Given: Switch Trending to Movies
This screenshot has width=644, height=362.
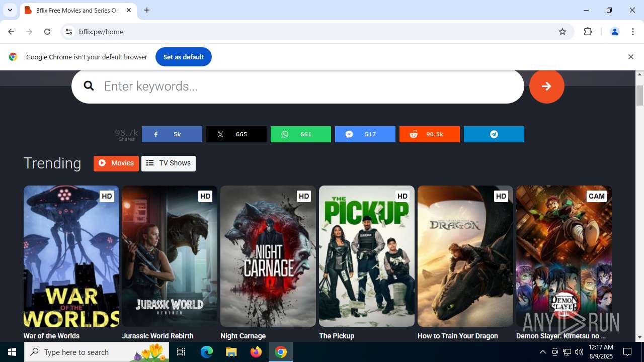Looking at the screenshot, I should pos(116,163).
